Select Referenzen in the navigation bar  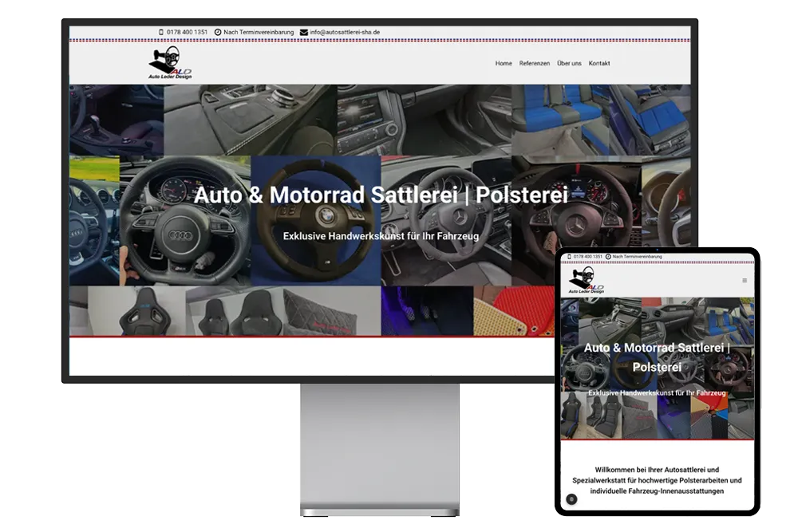click(x=534, y=63)
